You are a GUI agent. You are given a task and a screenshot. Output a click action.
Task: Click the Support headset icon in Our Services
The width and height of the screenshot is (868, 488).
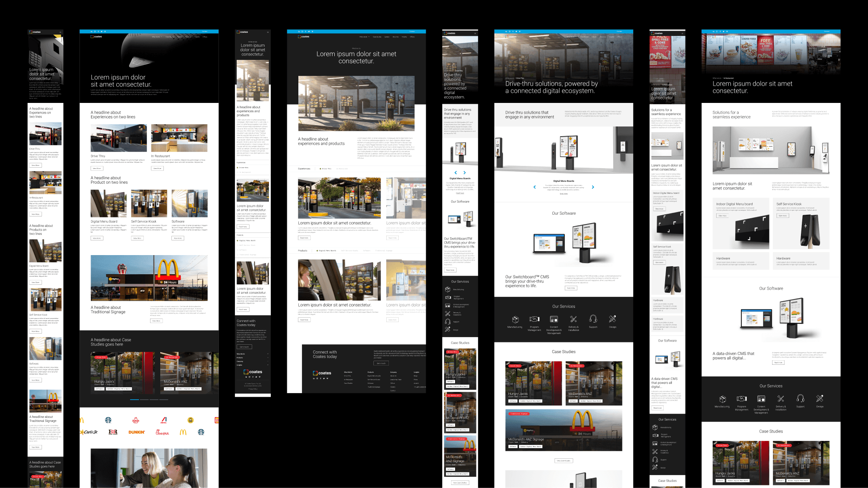[593, 319]
